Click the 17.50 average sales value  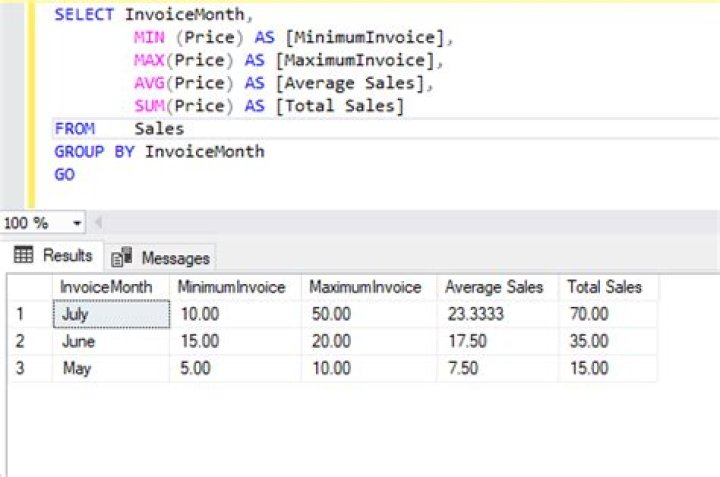(467, 341)
